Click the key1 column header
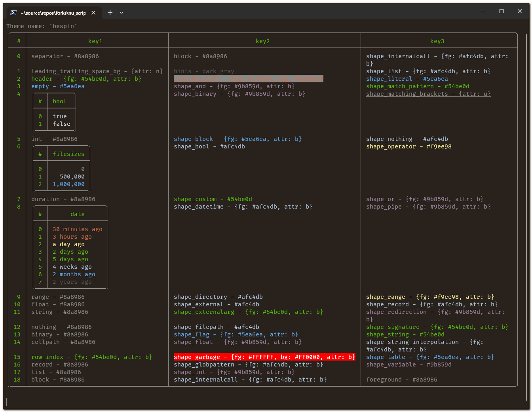 95,41
